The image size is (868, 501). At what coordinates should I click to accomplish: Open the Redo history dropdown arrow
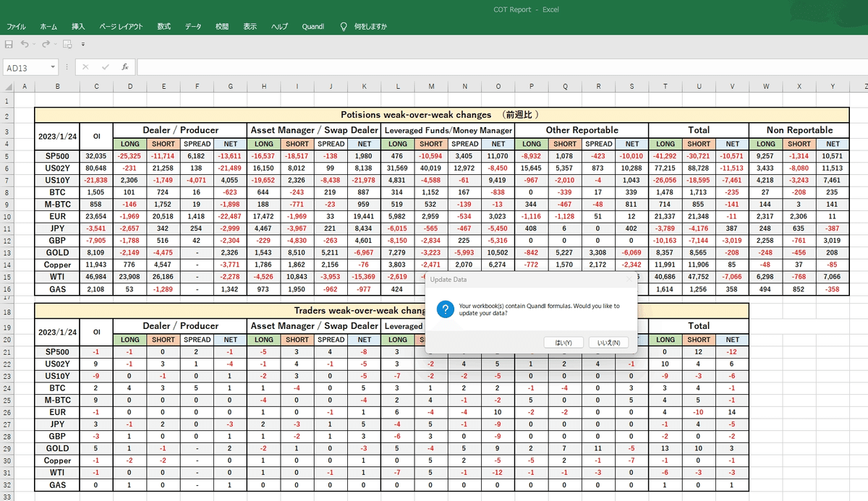tap(55, 44)
